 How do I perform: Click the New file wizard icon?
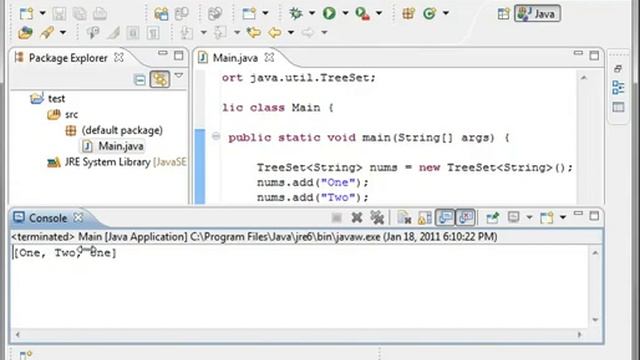27,13
